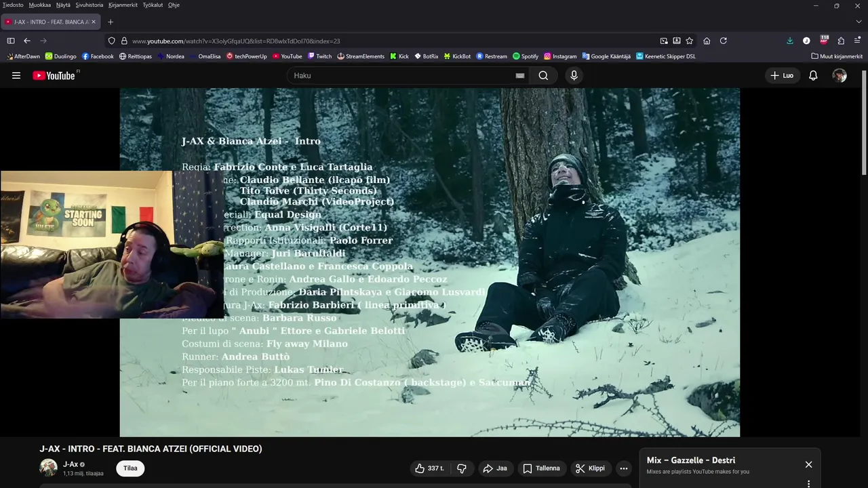Open the account avatar menu
This screenshot has height=488, width=868.
(840, 75)
